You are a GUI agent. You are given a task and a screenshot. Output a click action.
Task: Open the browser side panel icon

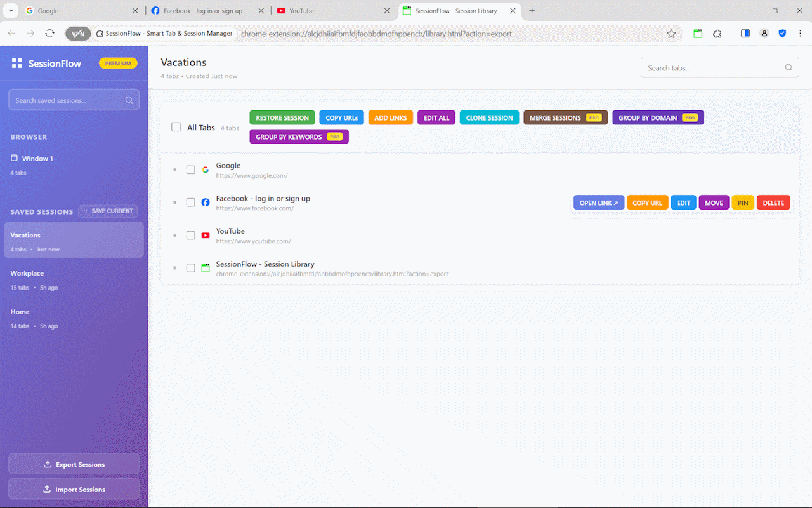[745, 34]
